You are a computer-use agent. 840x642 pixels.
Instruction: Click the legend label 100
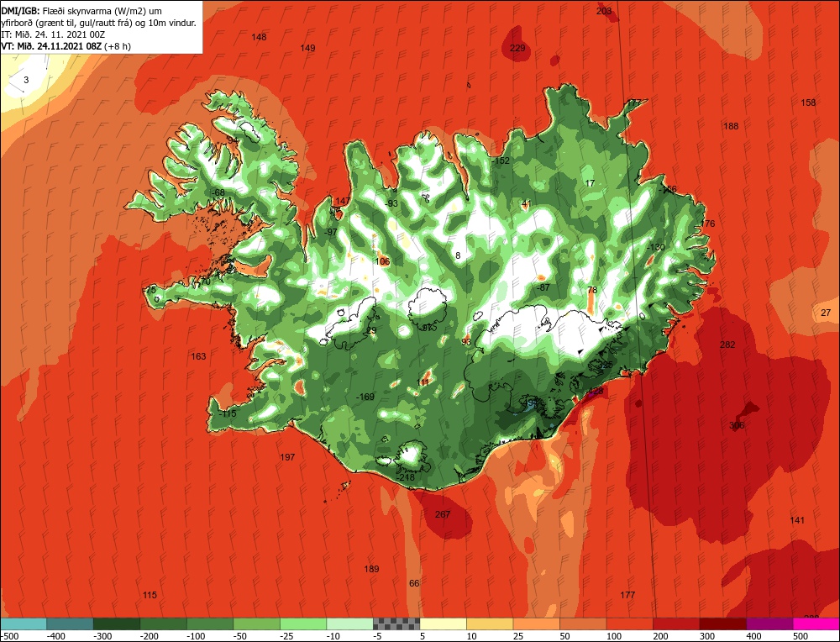(x=614, y=636)
